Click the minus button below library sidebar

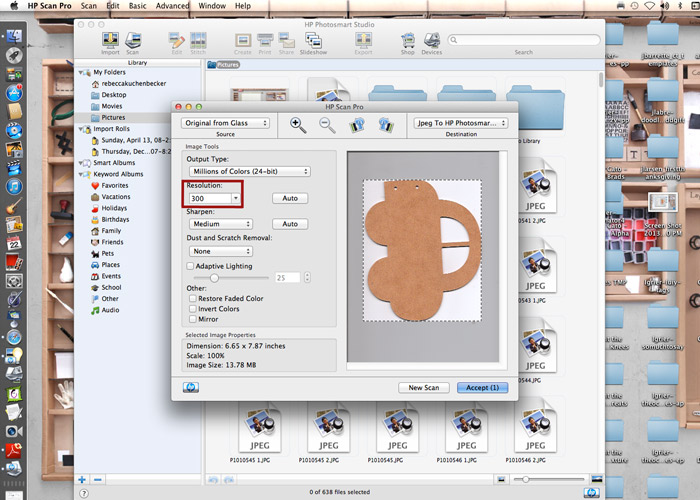(x=98, y=480)
